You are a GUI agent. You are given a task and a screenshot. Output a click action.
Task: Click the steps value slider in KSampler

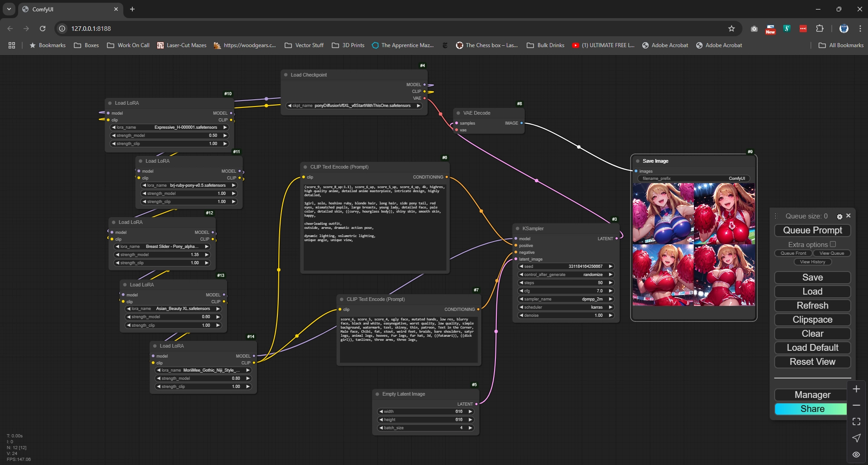(566, 283)
